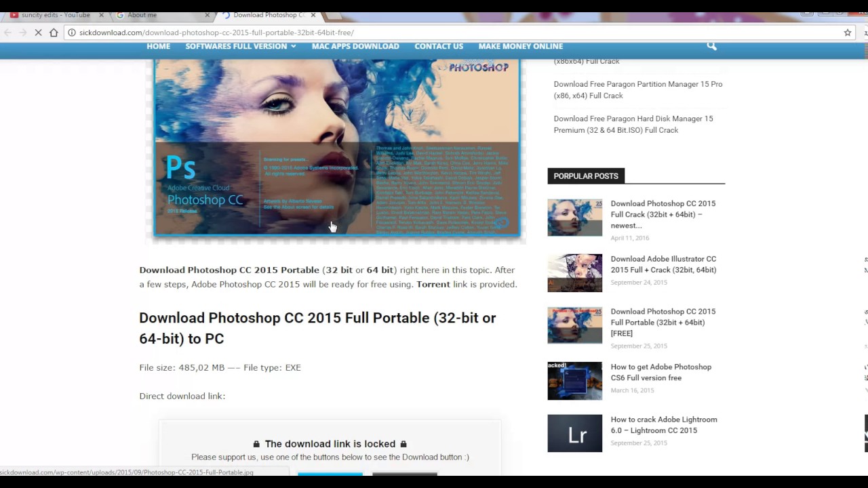
Task: Open Photoshop CS6 post thumbnail
Action: (575, 381)
